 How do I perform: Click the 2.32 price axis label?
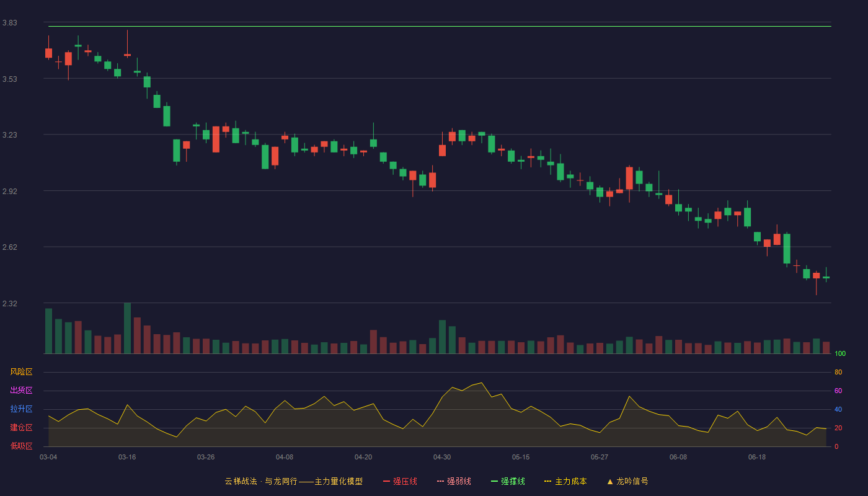click(x=9, y=304)
